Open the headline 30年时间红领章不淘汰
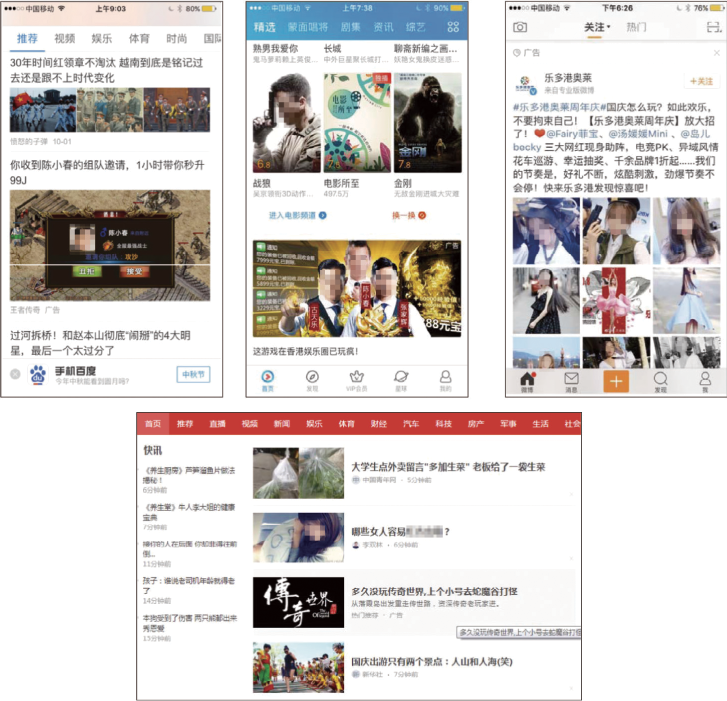Viewport: 727px width, 701px height. click(107, 70)
